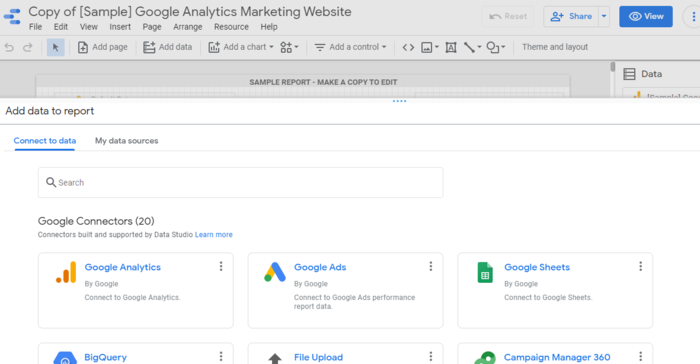
Task: Click Add page in the toolbar
Action: [x=103, y=47]
